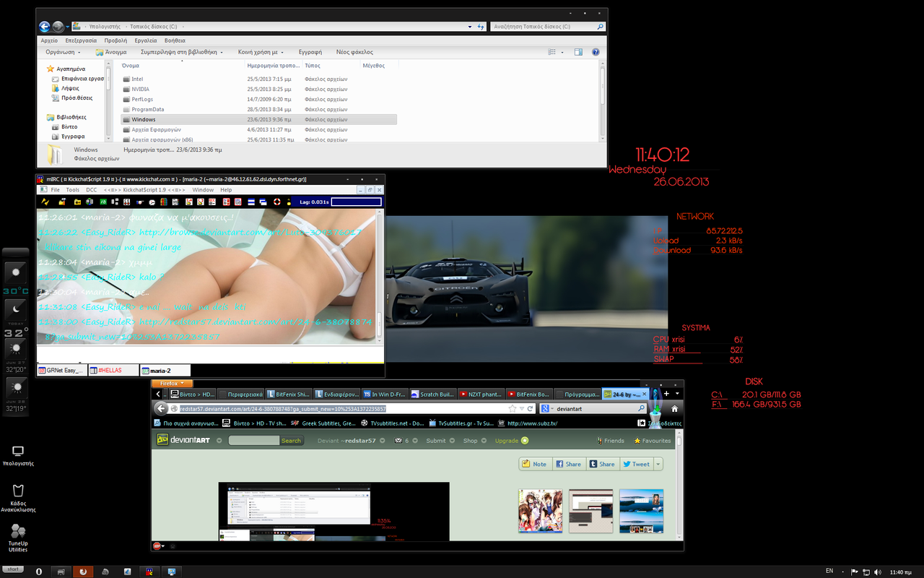The width and height of the screenshot is (924, 578).
Task: Click Facebook Share button
Action: 568,464
